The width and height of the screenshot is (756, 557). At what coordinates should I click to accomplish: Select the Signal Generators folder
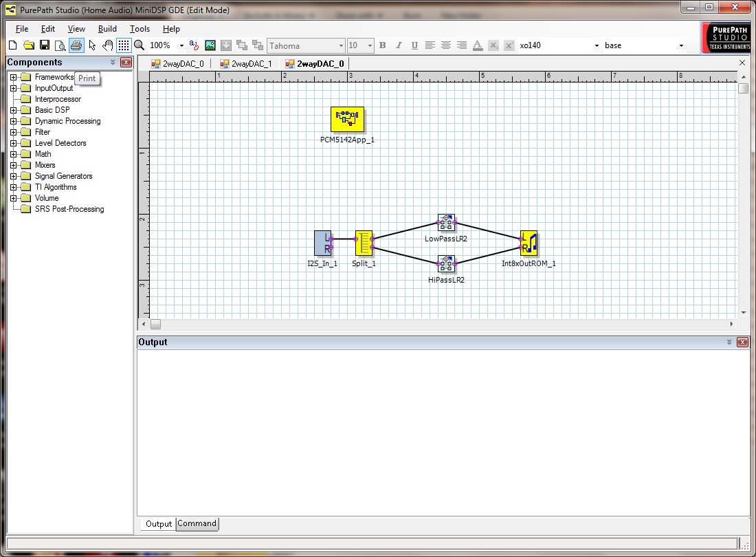tap(63, 176)
